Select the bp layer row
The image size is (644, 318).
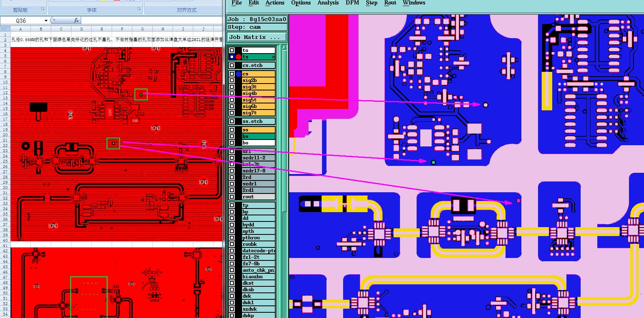tap(259, 212)
